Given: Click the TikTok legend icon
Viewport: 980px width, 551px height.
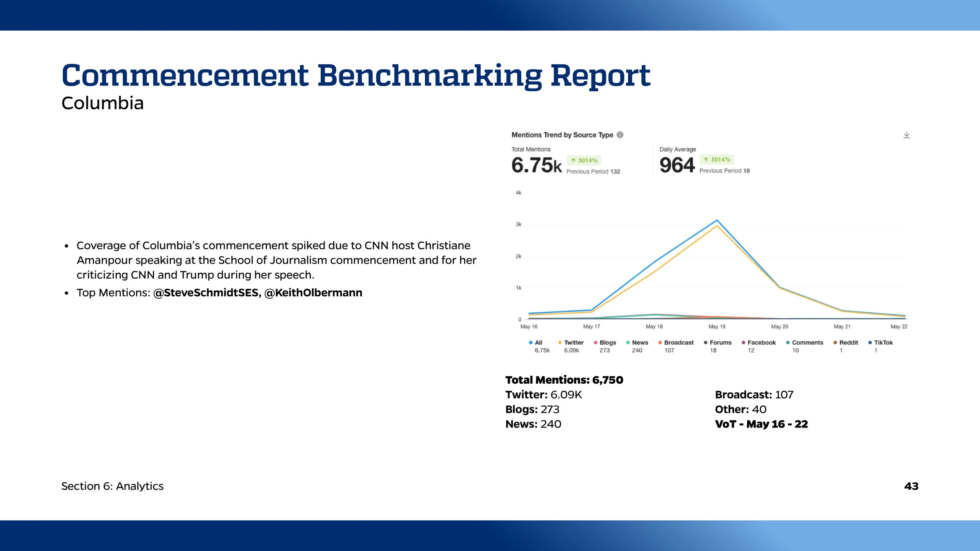Looking at the screenshot, I should point(870,343).
